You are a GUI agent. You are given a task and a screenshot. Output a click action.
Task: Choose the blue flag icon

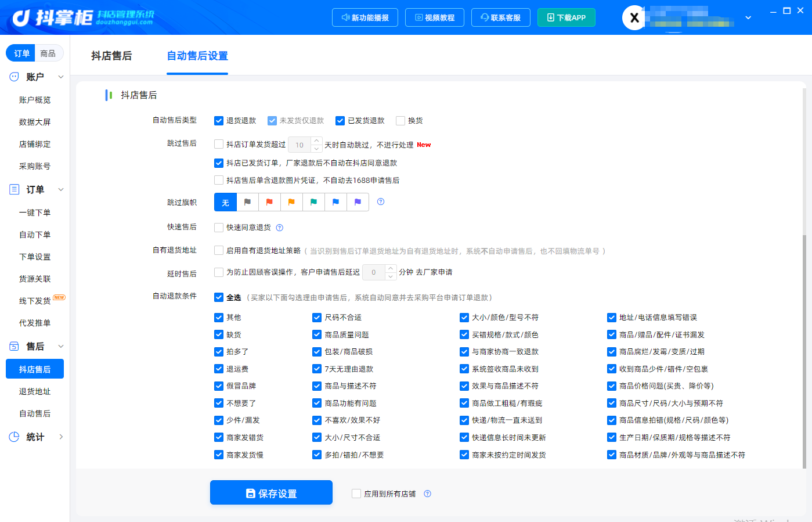pyautogui.click(x=335, y=202)
